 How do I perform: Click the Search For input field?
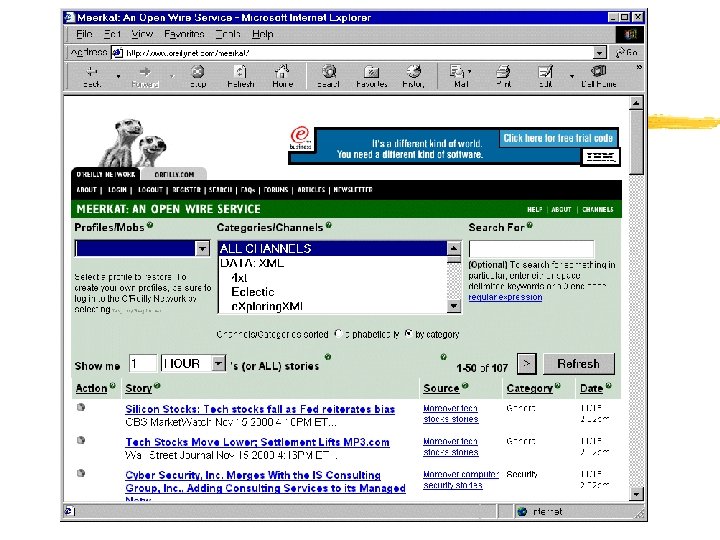tap(531, 249)
